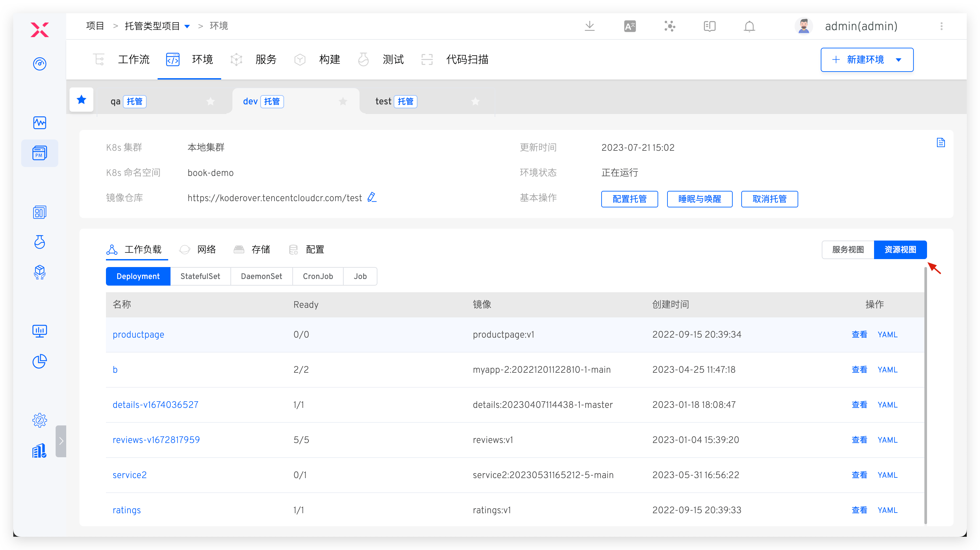The height and width of the screenshot is (550, 980).
Task: Open the 托管类型项目 project dropdown
Action: click(x=187, y=26)
